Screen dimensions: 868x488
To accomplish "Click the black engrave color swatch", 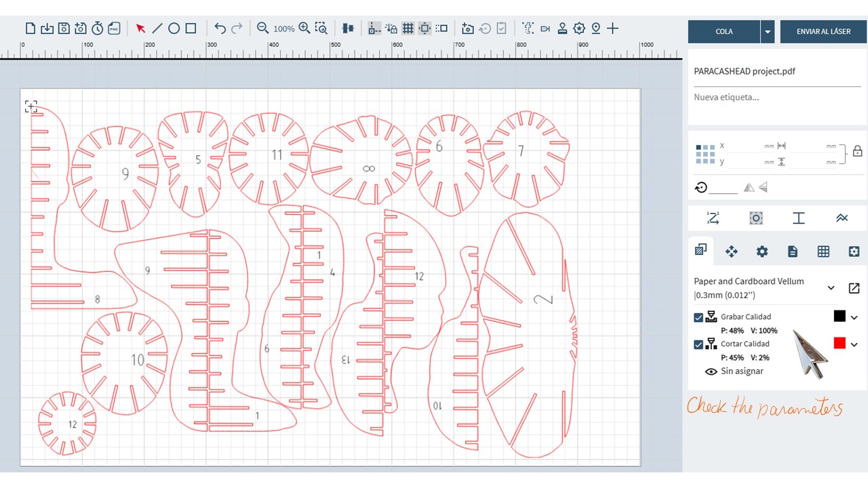I will coord(840,317).
